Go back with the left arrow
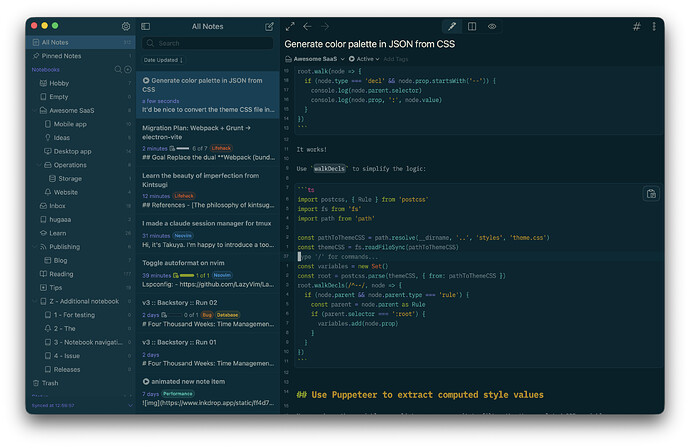The height and width of the screenshot is (448, 690). [307, 26]
